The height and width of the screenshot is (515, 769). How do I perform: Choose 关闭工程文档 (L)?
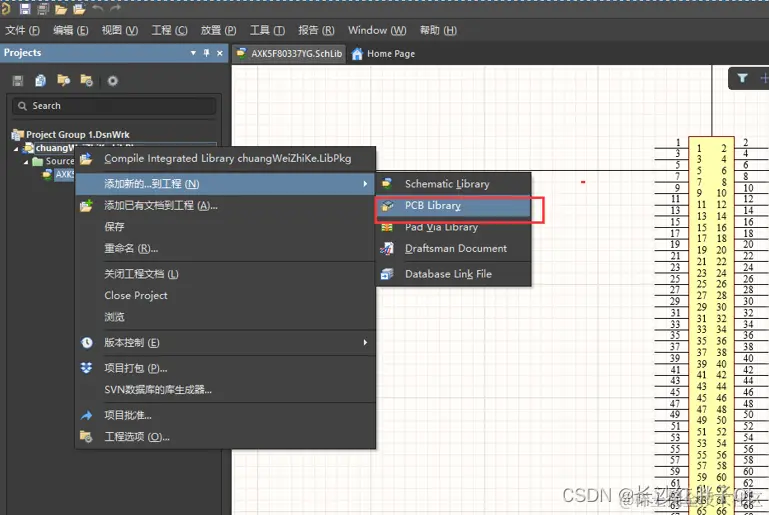225,274
